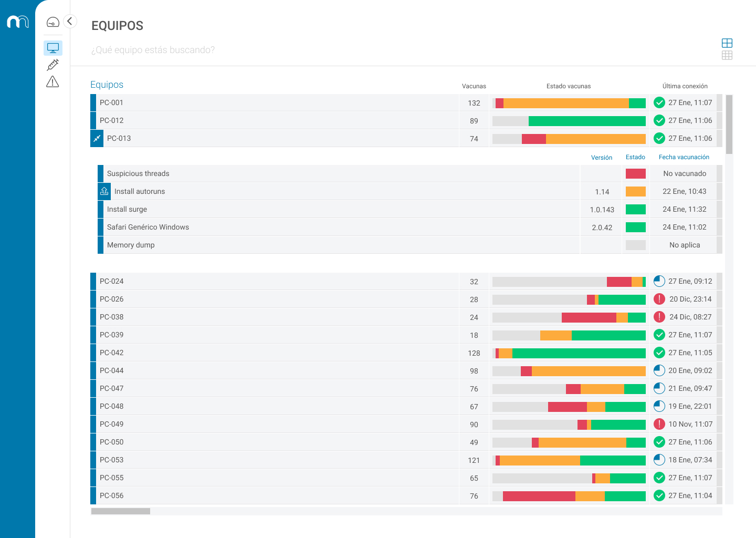The height and width of the screenshot is (538, 756).
Task: Click PC-056 green check status icon
Action: click(659, 495)
